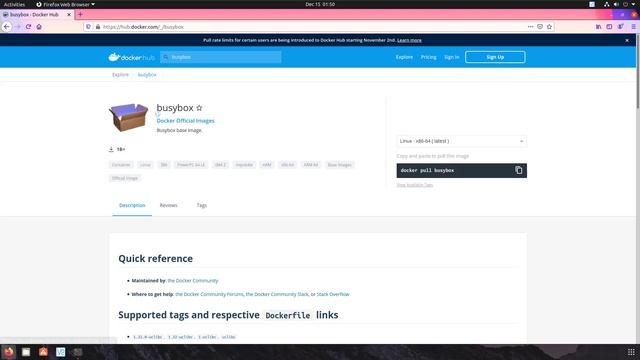Dismiss the pull rate limits banner
The width and height of the screenshot is (640, 360).
[627, 40]
